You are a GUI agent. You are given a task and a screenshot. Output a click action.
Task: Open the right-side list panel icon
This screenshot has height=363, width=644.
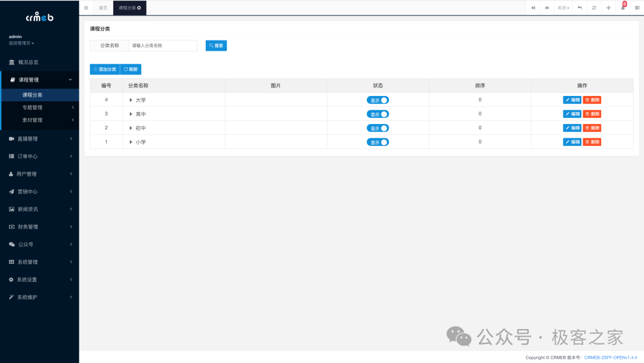(x=637, y=8)
